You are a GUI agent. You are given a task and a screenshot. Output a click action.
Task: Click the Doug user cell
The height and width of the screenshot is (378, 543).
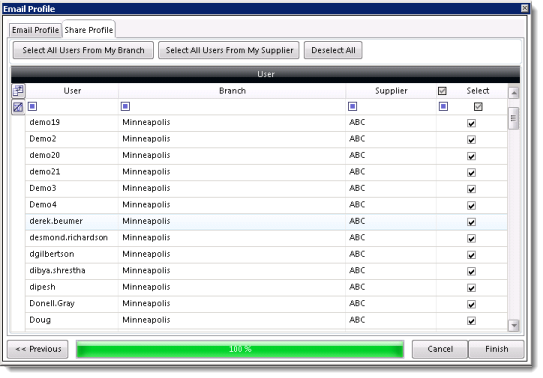72,320
